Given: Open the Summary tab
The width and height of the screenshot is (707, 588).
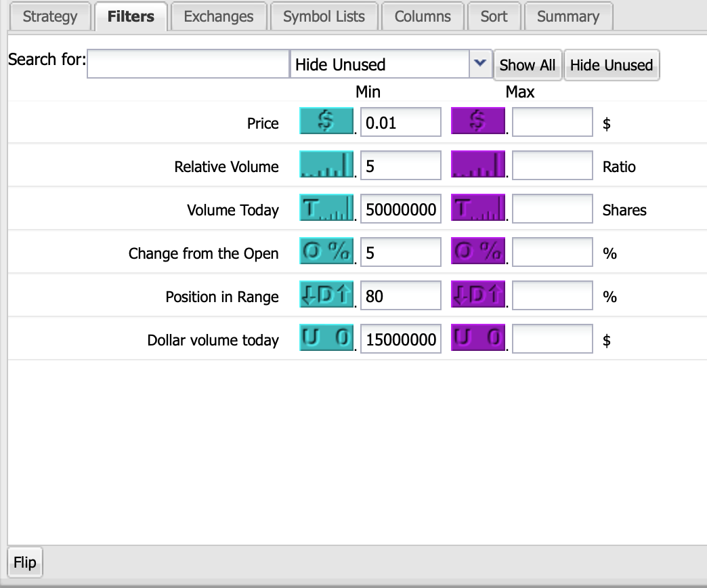Looking at the screenshot, I should point(567,17).
